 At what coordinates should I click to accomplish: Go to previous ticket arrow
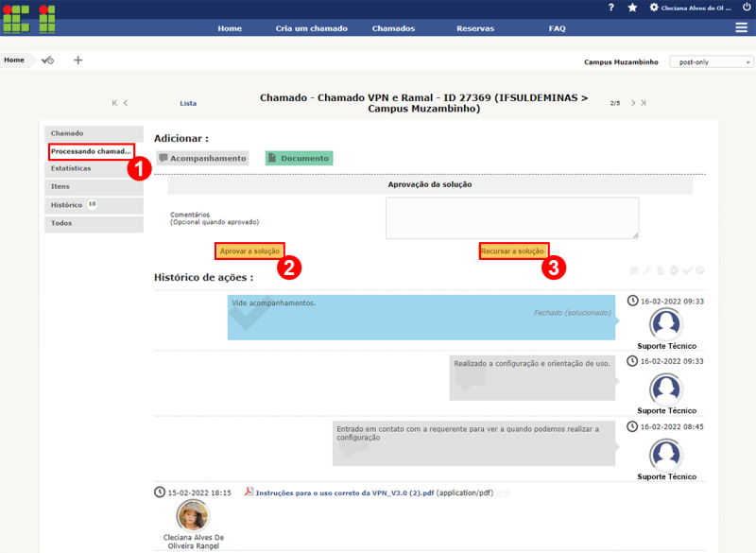click(126, 103)
